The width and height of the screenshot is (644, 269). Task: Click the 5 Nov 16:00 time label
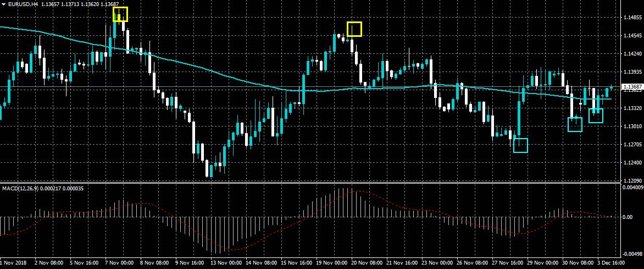(x=84, y=262)
